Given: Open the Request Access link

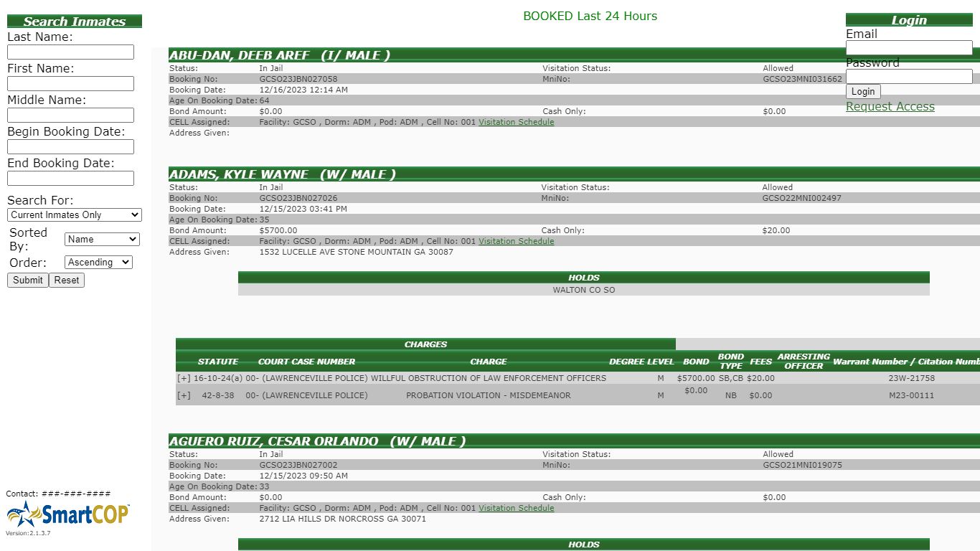Looking at the screenshot, I should pos(890,106).
